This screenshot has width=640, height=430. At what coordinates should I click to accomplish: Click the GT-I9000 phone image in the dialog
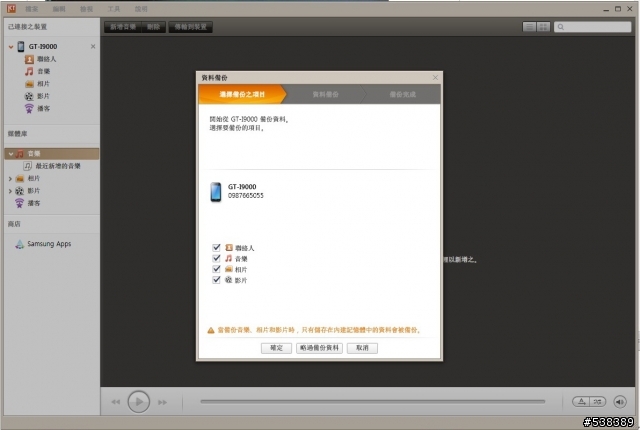[x=216, y=192]
